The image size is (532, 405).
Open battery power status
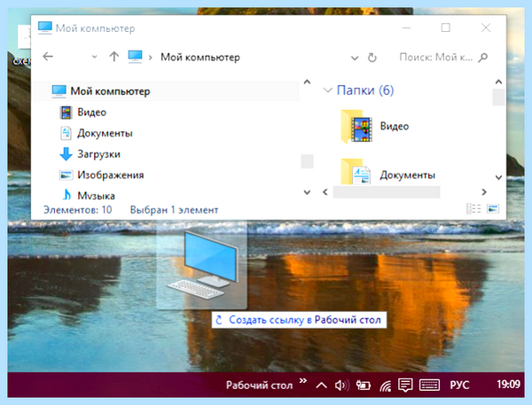click(x=364, y=385)
